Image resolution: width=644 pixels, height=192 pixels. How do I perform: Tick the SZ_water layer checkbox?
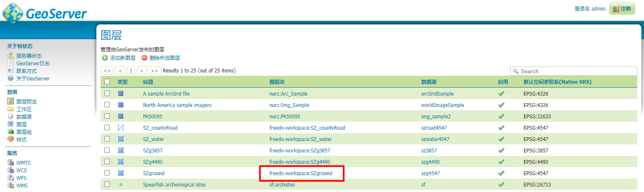107,139
